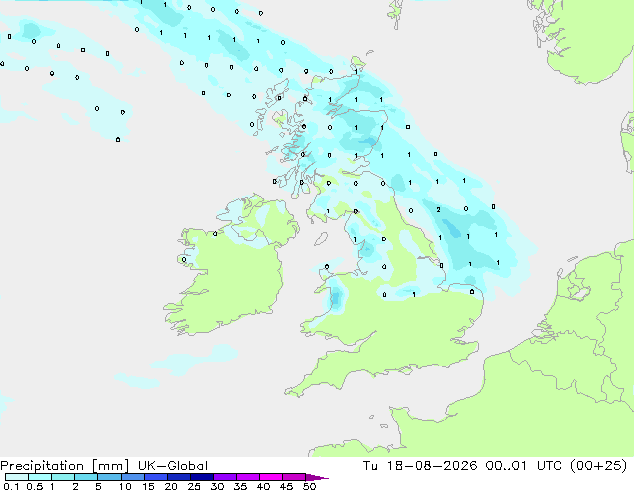The width and height of the screenshot is (634, 490).
Task: Click the 1–2 mm legend color swatch
Action: pyautogui.click(x=63, y=477)
